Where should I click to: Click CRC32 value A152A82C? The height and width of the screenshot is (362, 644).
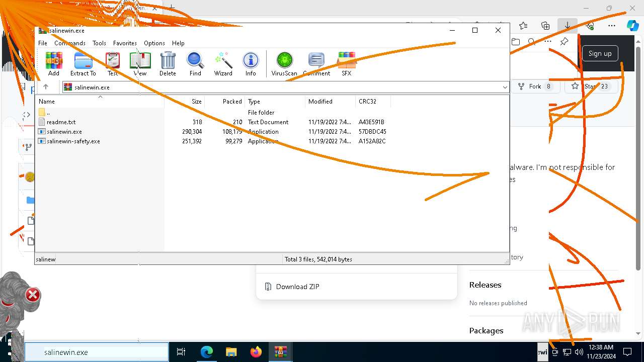(372, 141)
